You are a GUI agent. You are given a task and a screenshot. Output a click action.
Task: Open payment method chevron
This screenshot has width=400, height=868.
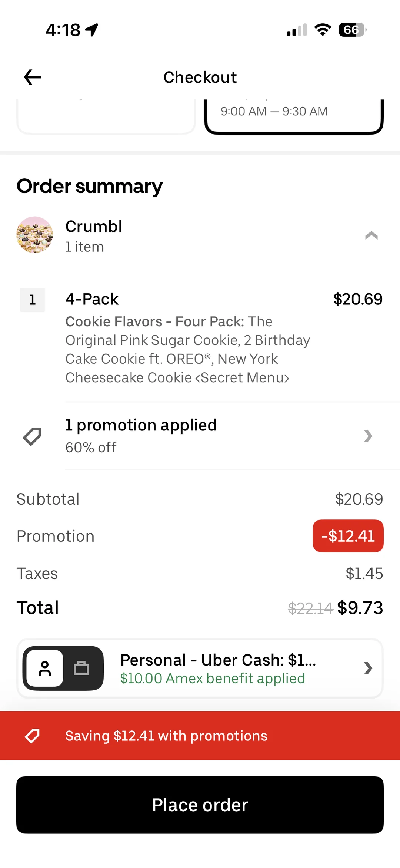[368, 668]
